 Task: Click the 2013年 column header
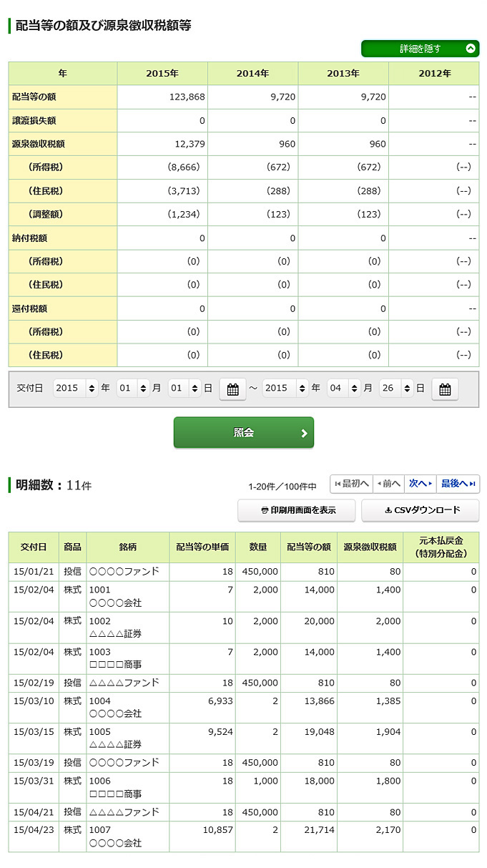(x=343, y=74)
